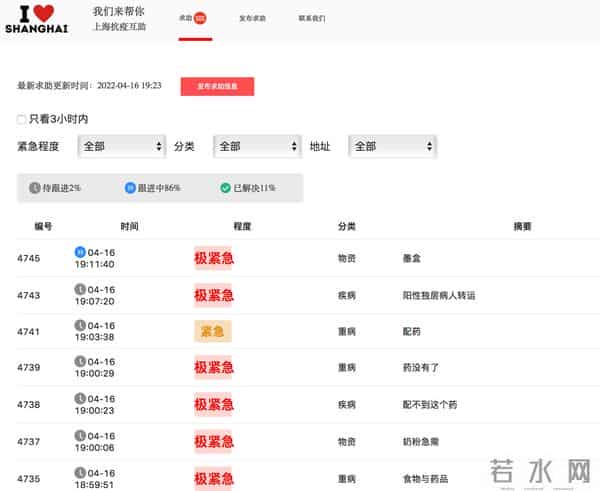600x491 pixels.
Task: Click the 极紧急 tag in row 4737
Action: tap(214, 442)
